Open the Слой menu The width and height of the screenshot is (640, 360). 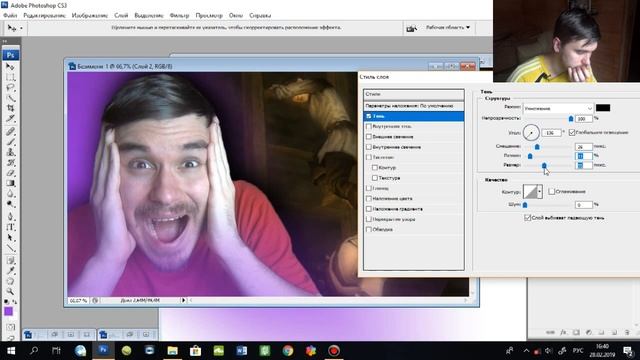coord(121,16)
